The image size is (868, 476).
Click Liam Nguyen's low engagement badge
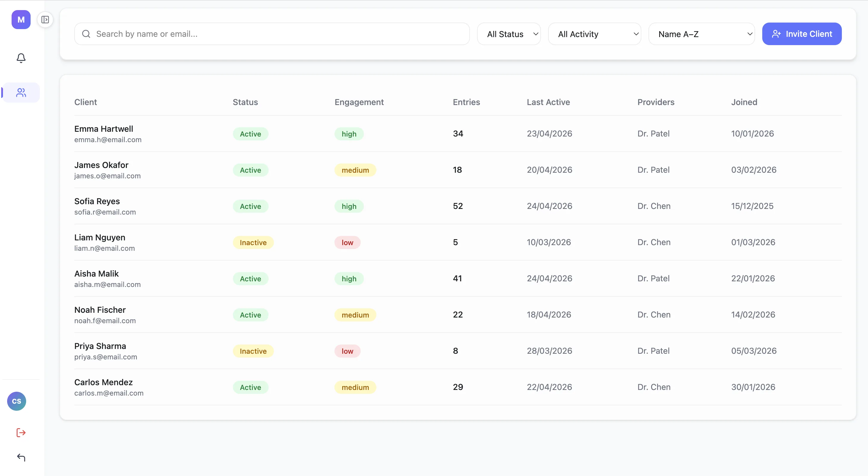(x=347, y=242)
